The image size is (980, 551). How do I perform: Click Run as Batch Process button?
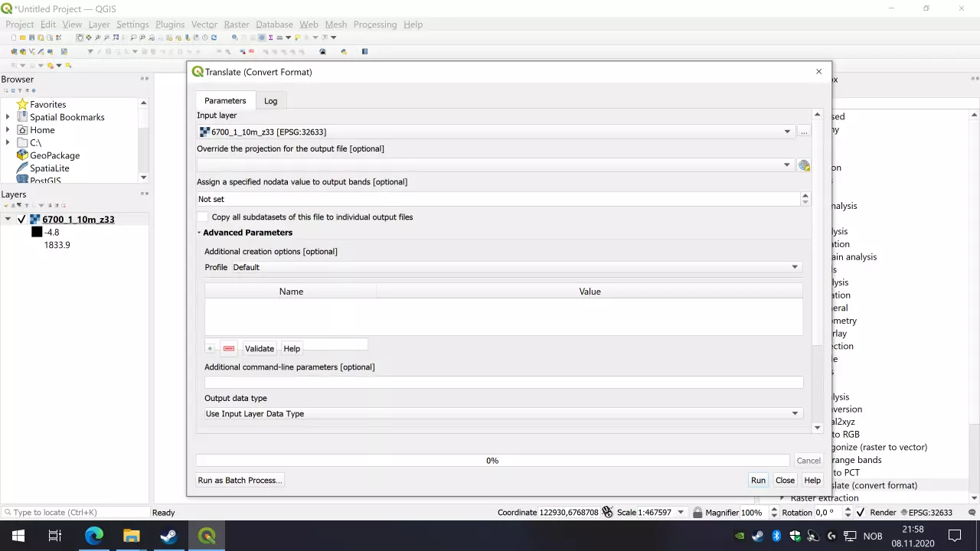240,481
